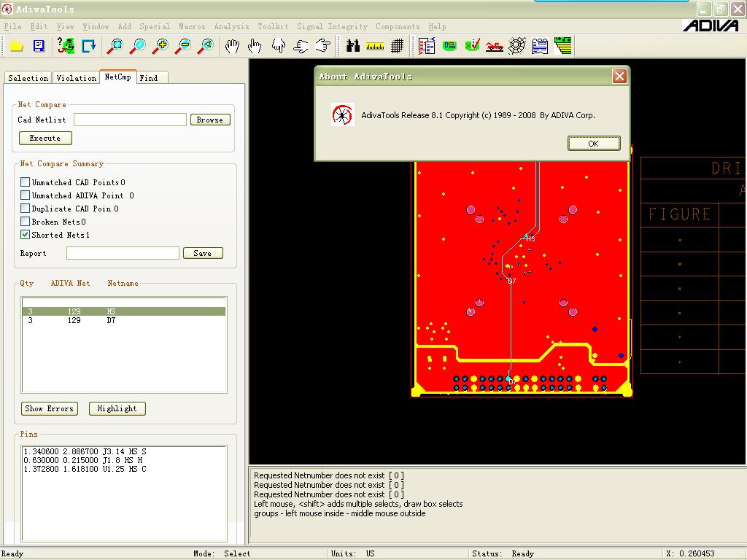Open the File menu
The width and height of the screenshot is (747, 560).
point(13,27)
